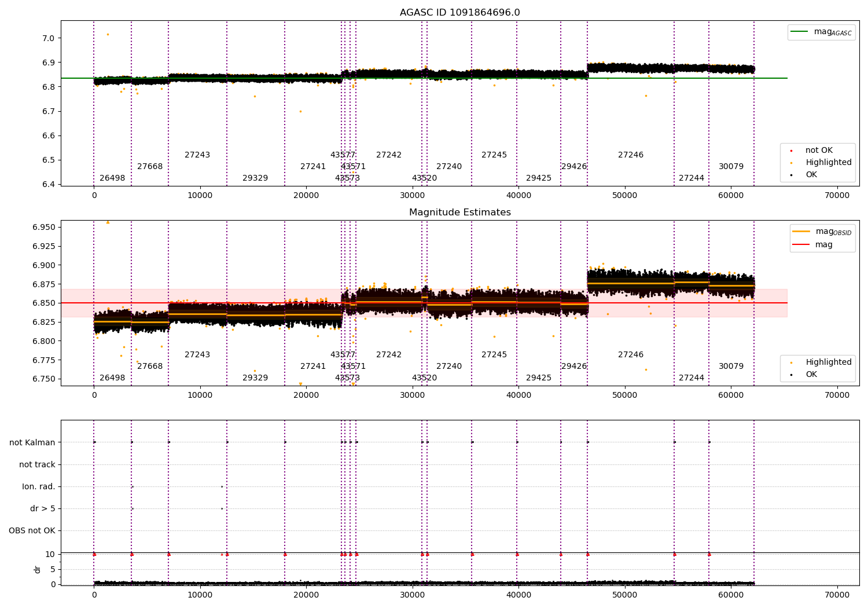Click the 'not Kalman' row label

[32, 443]
